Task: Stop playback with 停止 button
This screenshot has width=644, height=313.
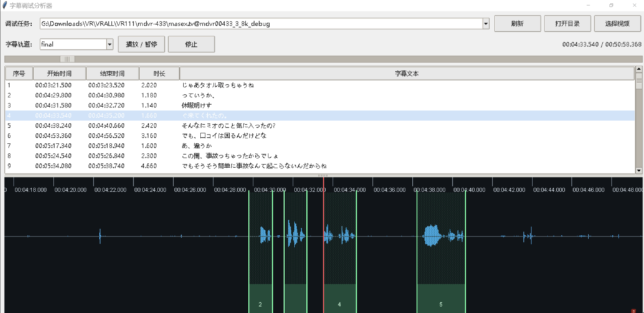Action: [191, 44]
